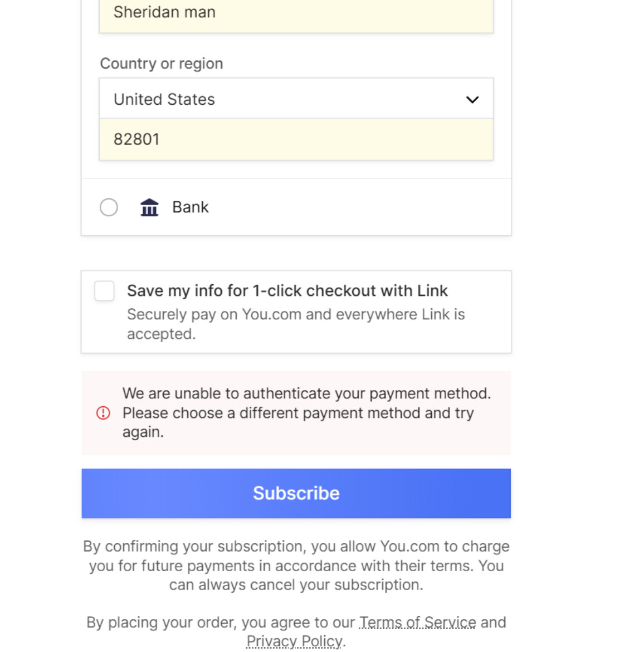Click the country dropdown chevron arrow
Image resolution: width=644 pixels, height=652 pixels.
coord(472,100)
